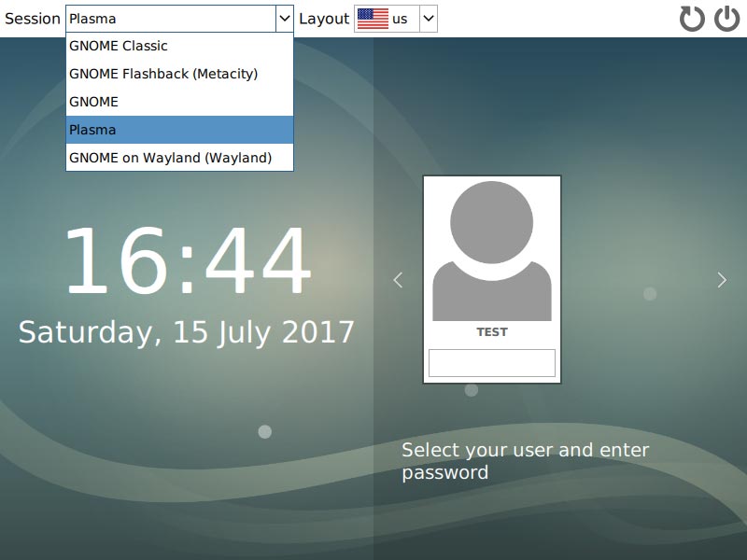The height and width of the screenshot is (560, 747).
Task: Collapse the Session dropdown using its arrow
Action: 285,19
